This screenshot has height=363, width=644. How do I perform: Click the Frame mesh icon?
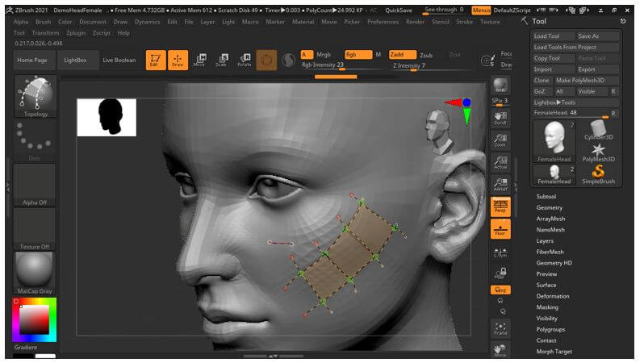(x=500, y=328)
